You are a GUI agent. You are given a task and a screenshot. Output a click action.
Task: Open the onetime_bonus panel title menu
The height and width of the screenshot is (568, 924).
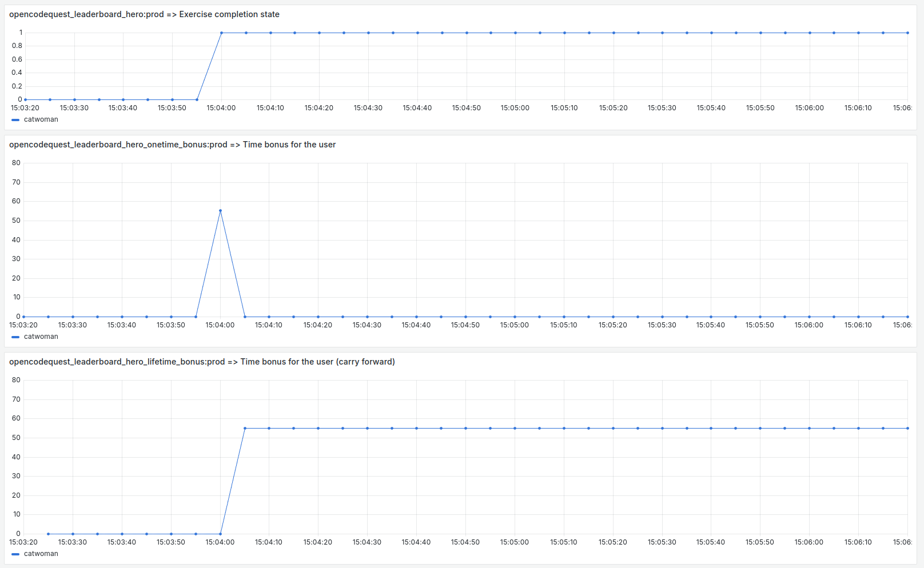point(172,145)
